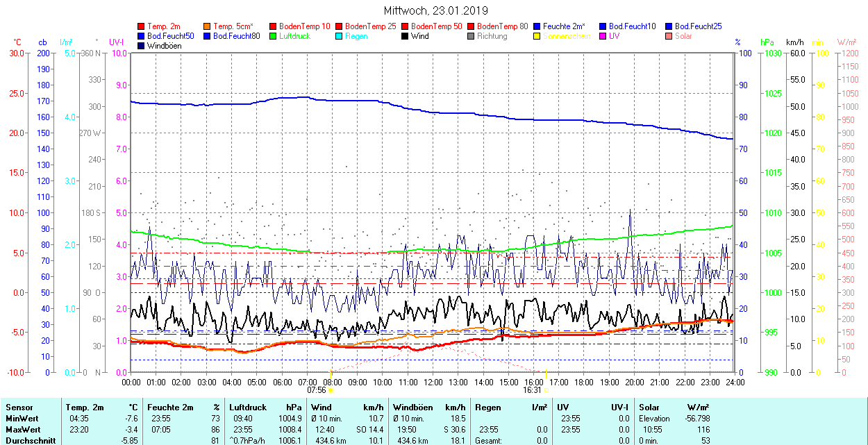The image size is (868, 445).
Task: Click the red Temp. 2m legend swatch
Action: (141, 26)
